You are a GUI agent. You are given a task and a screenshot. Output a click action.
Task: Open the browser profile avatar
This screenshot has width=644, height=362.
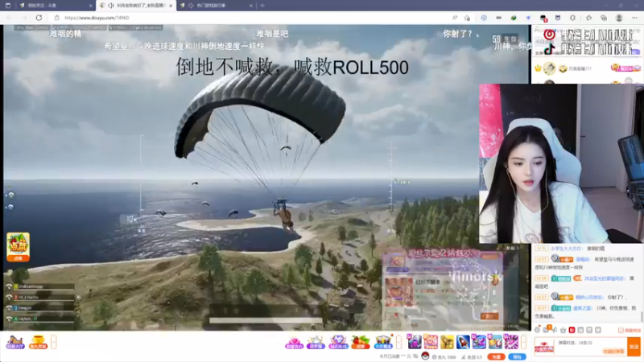pos(619,18)
